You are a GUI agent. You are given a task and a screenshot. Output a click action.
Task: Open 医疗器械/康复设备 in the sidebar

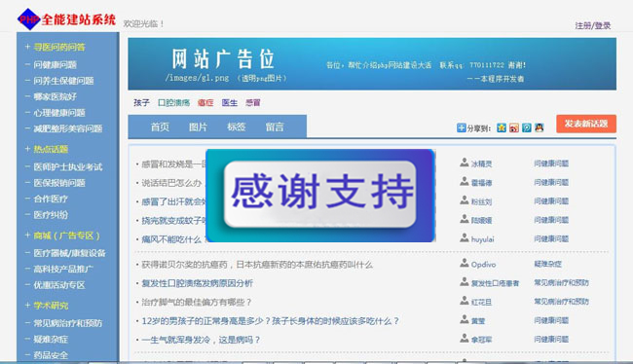69,253
